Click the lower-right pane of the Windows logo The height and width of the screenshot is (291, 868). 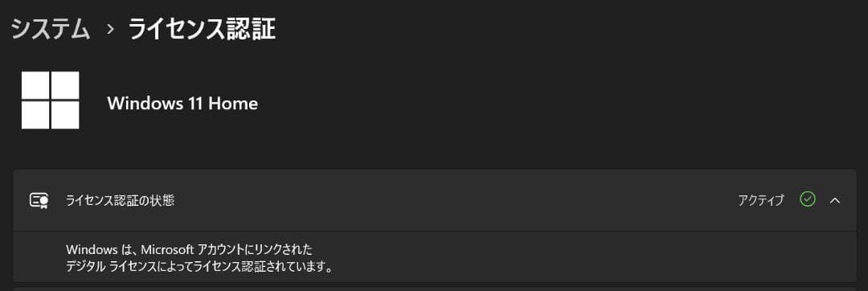(x=65, y=115)
